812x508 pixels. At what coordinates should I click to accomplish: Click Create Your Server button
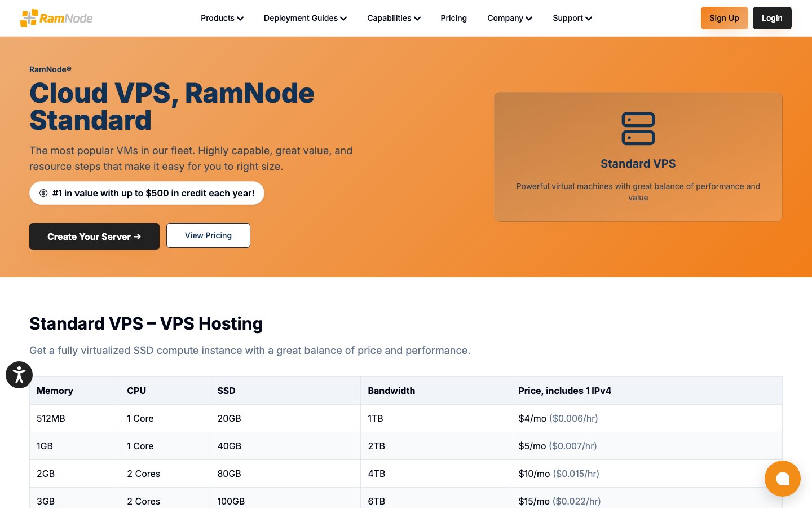(94, 237)
